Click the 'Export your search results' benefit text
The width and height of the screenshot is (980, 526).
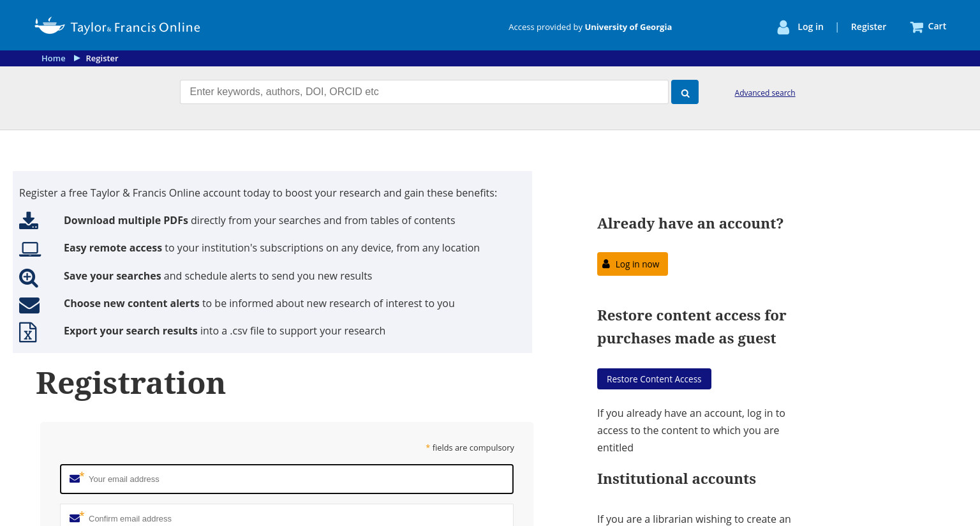click(225, 331)
